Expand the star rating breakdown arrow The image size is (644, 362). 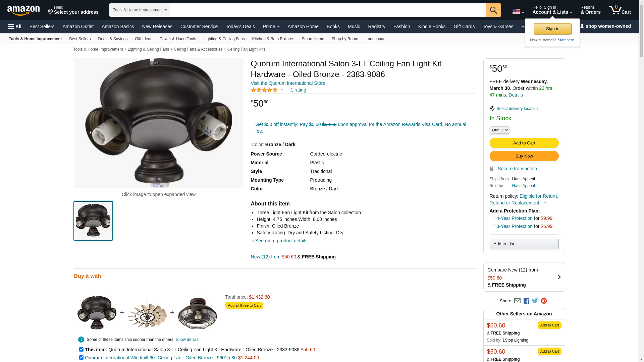282,90
